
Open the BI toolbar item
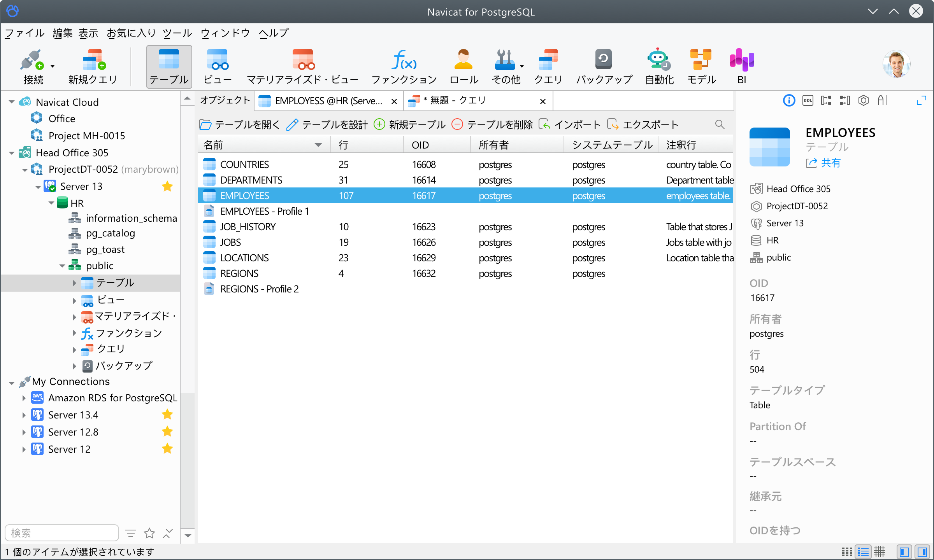[x=742, y=67]
